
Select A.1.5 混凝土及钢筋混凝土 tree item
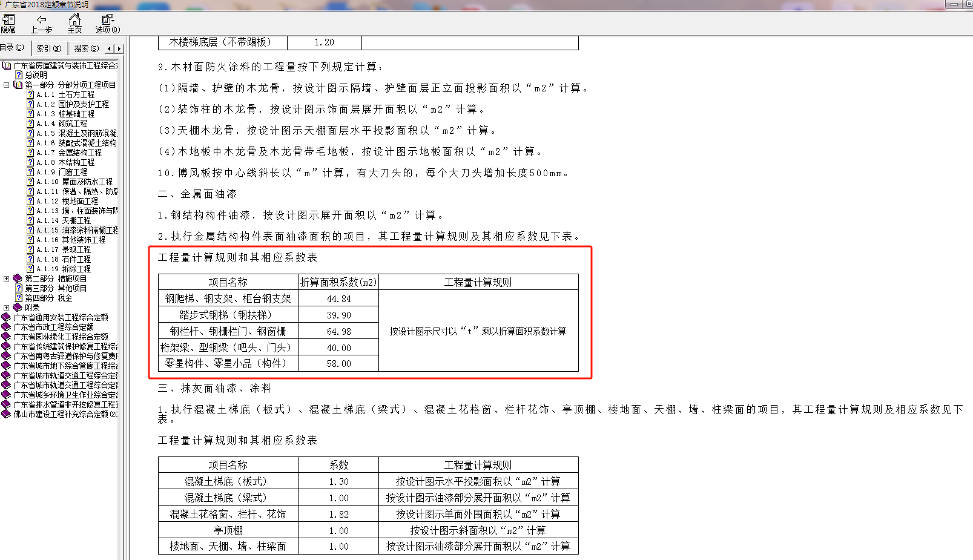[76, 133]
